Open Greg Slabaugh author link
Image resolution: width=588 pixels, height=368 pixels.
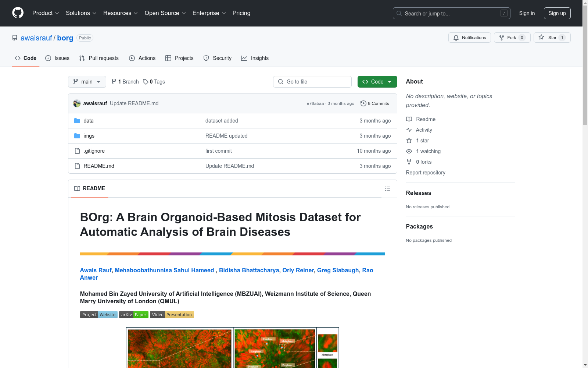tap(338, 270)
